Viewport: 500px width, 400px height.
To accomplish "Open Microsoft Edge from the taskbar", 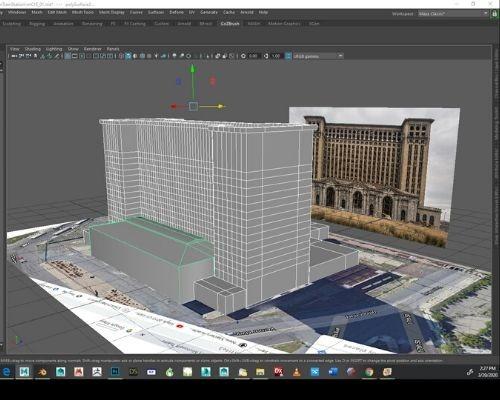I will 6,372.
